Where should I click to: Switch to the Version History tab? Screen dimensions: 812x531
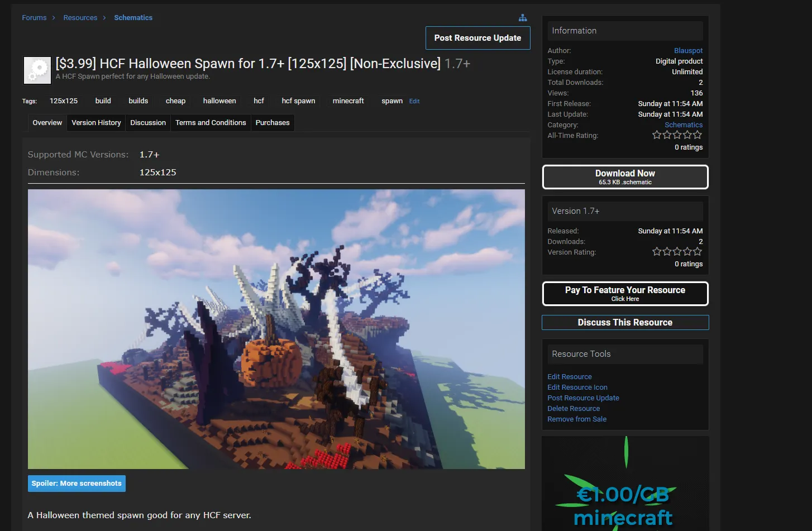point(97,123)
